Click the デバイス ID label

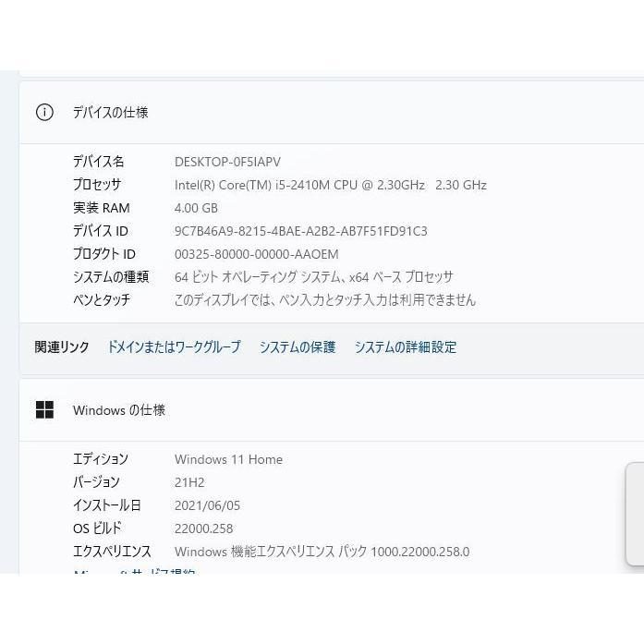point(100,231)
